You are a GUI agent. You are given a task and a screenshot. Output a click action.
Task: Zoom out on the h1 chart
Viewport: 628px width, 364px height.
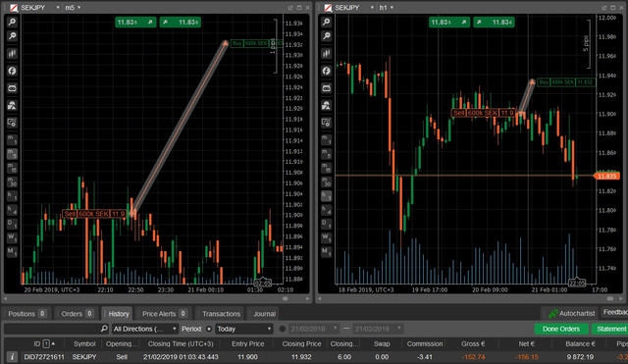pyautogui.click(x=327, y=36)
